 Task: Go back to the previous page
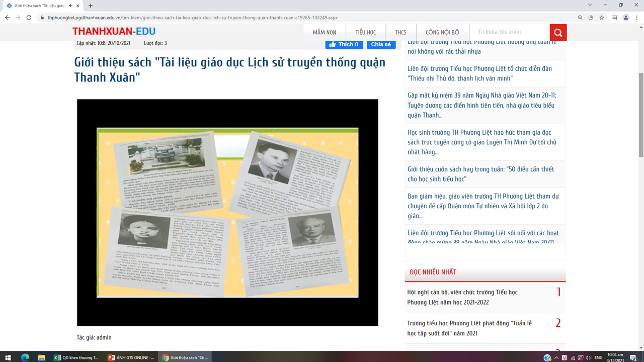7,18
